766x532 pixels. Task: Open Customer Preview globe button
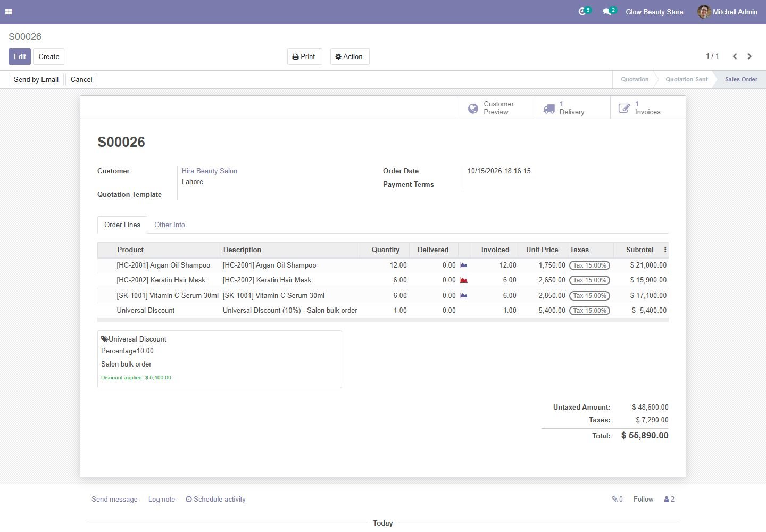497,108
